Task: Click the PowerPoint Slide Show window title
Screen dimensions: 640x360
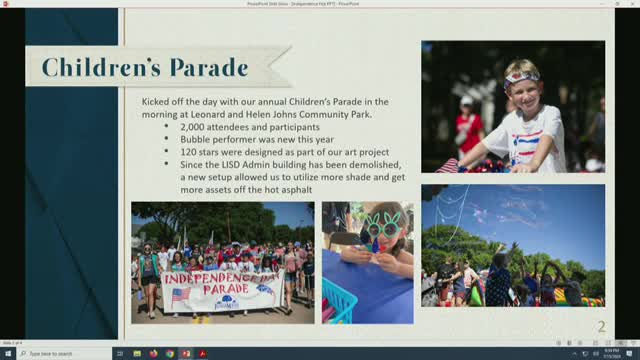Action: (303, 4)
